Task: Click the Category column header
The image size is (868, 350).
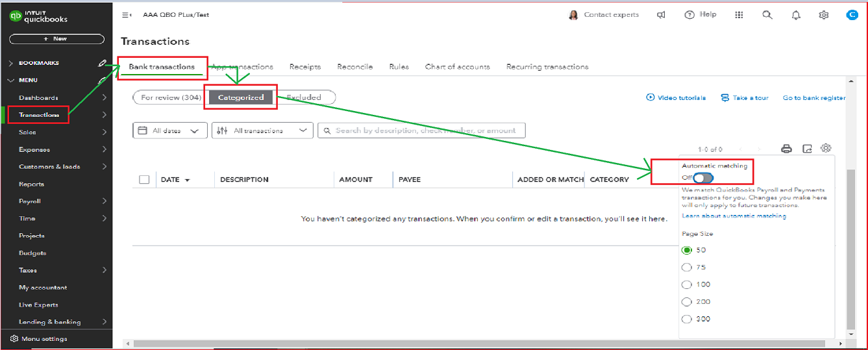Action: click(609, 179)
